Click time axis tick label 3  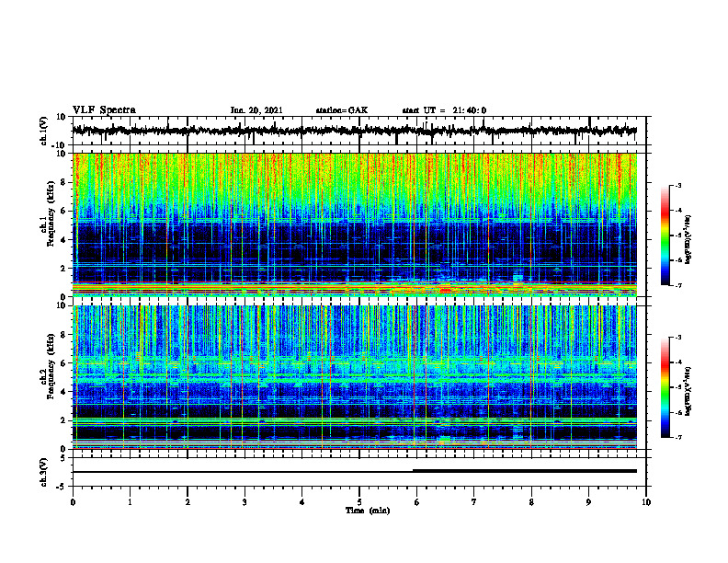click(x=245, y=502)
